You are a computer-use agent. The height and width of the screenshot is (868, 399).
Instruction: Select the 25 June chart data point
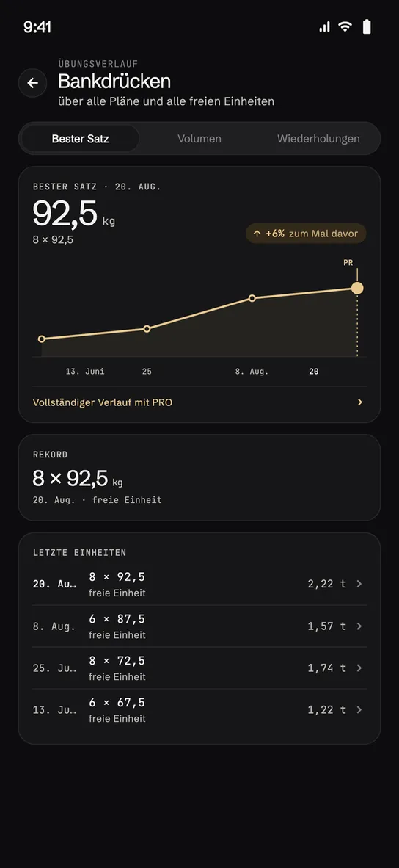(147, 329)
